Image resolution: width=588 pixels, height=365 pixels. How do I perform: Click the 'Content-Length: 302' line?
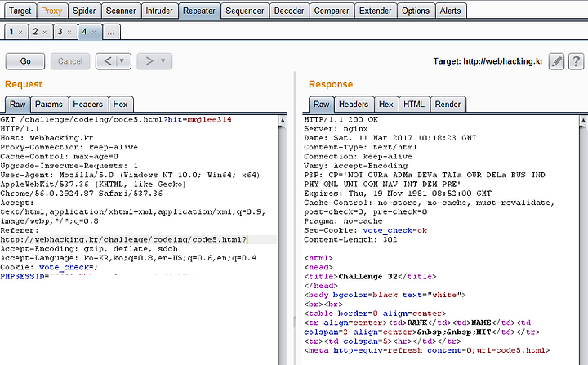click(350, 240)
